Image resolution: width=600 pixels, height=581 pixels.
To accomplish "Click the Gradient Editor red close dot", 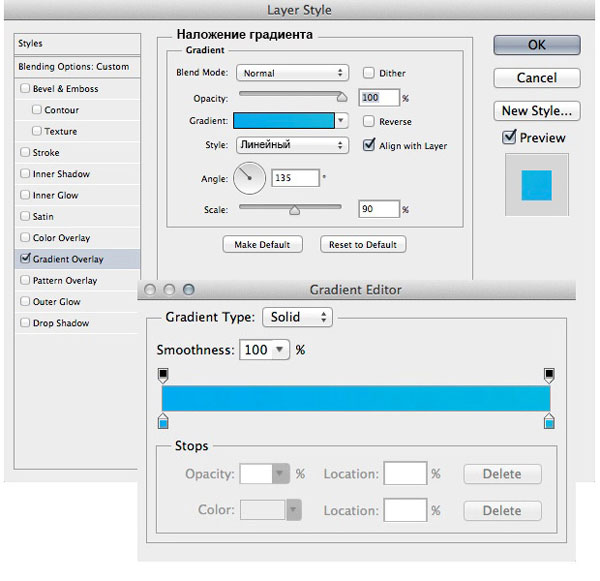I will 150,289.
